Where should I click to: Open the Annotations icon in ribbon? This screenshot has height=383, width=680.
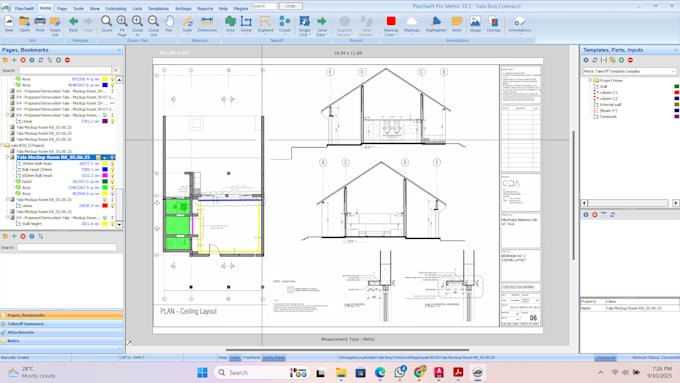pos(520,21)
